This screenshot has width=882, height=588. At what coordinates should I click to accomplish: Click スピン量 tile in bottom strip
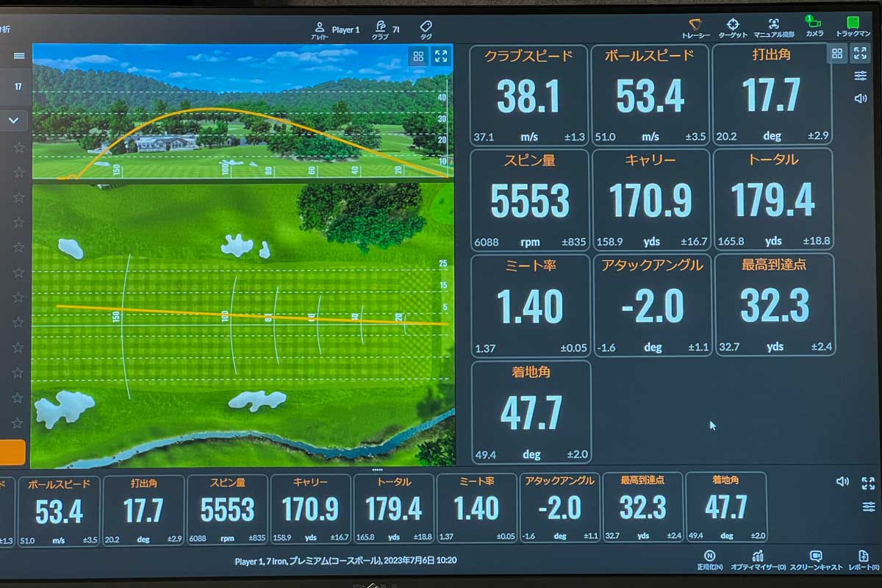coord(227,510)
